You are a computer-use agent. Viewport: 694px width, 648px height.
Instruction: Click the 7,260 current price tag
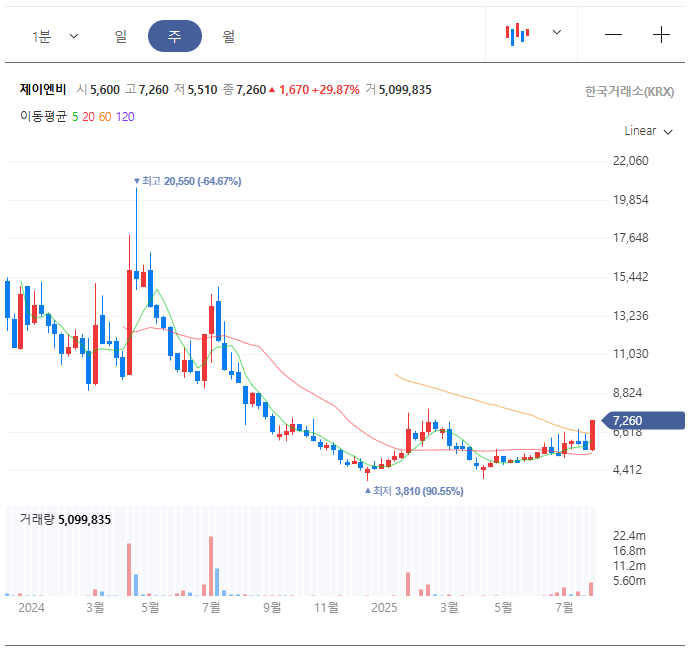(x=644, y=420)
